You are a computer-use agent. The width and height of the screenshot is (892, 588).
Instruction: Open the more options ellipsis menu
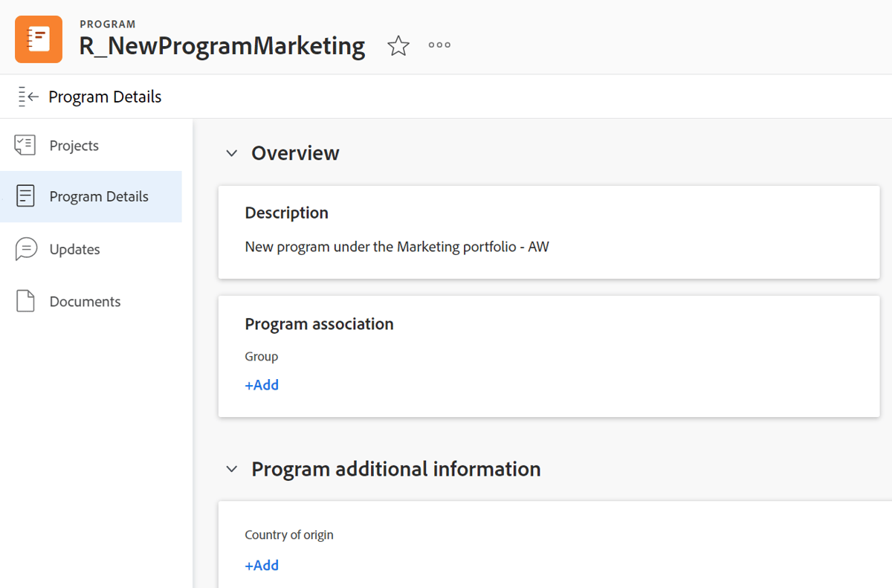click(x=439, y=45)
